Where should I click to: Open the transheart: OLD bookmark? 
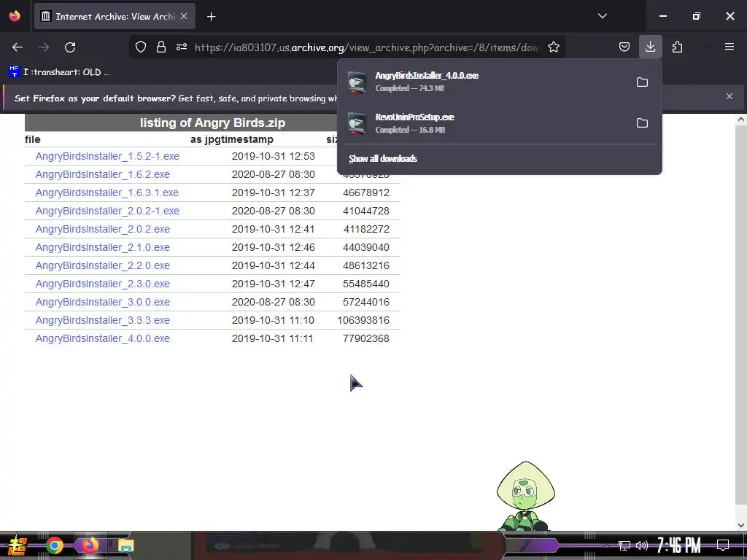(x=59, y=72)
